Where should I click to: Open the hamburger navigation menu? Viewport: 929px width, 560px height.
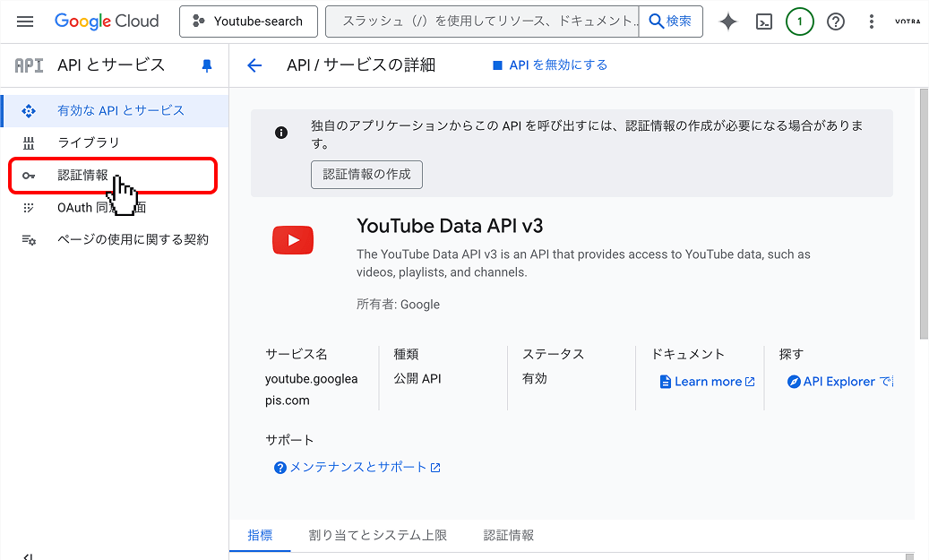25,22
